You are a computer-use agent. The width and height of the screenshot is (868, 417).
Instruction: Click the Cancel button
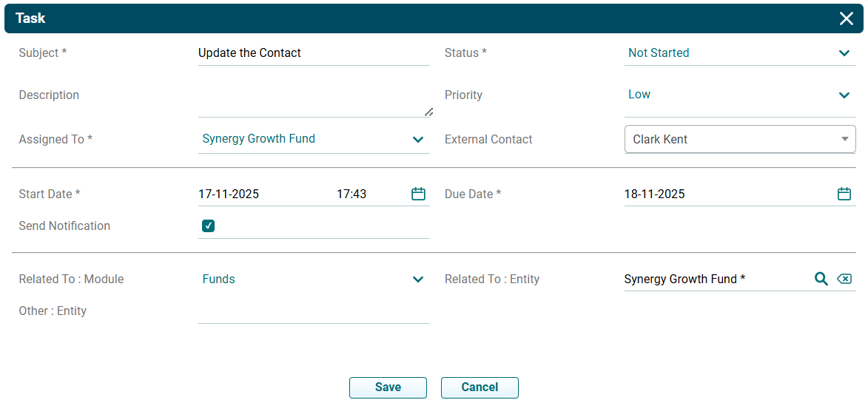480,387
